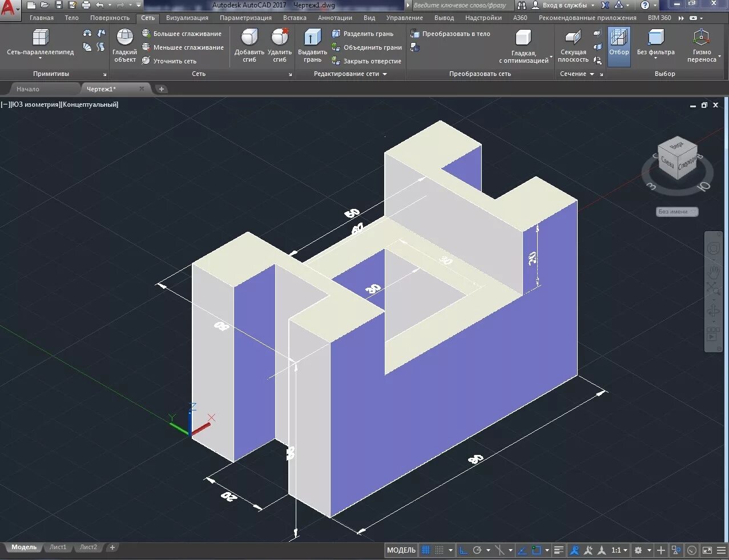The height and width of the screenshot is (560, 729).
Task: Switch to the Визуализация ribbon tab
Action: (187, 18)
